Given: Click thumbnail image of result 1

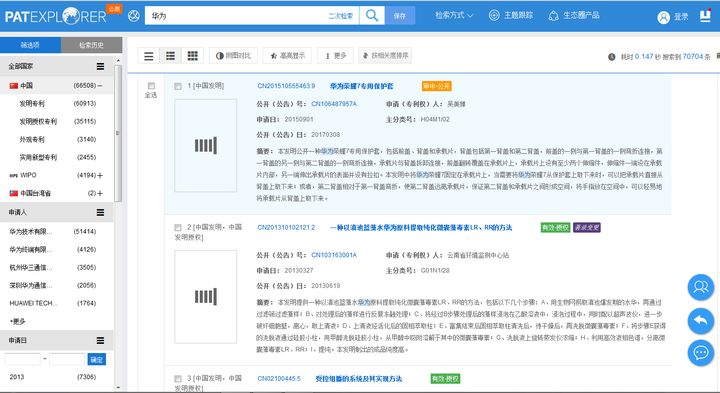Looking at the screenshot, I should click(206, 146).
